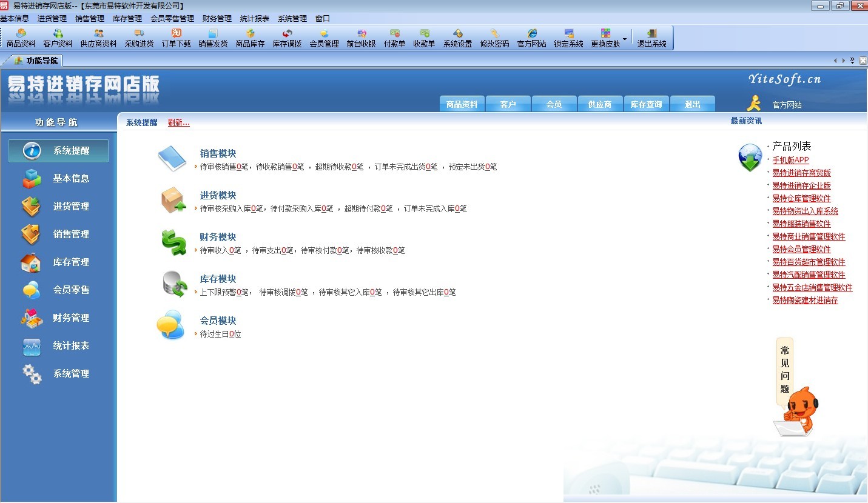This screenshot has height=503, width=868.
Task: Select 进货管理 in sidebar navigation
Action: click(58, 207)
